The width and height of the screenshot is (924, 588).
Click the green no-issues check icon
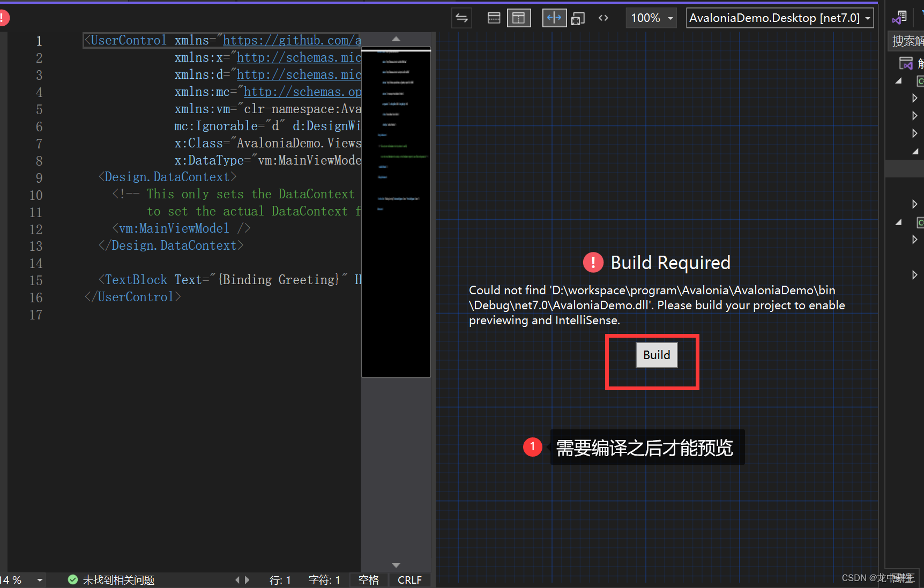pos(72,579)
